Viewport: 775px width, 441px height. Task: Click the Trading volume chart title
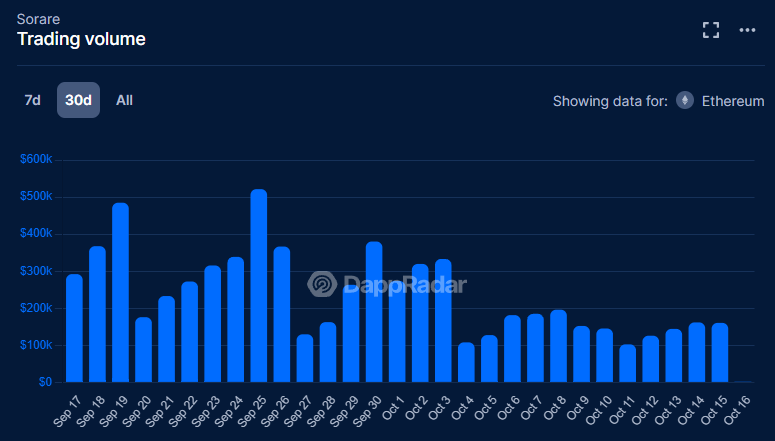click(81, 39)
